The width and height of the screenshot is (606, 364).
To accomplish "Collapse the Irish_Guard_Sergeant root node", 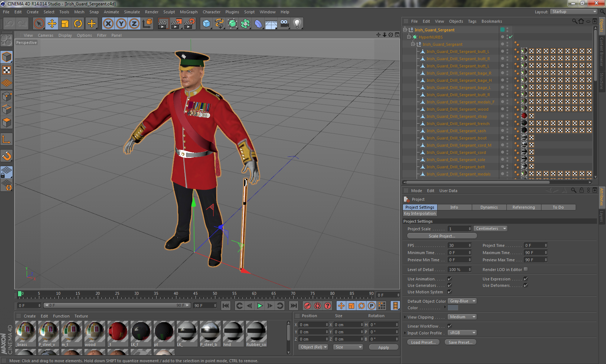I will tap(405, 30).
